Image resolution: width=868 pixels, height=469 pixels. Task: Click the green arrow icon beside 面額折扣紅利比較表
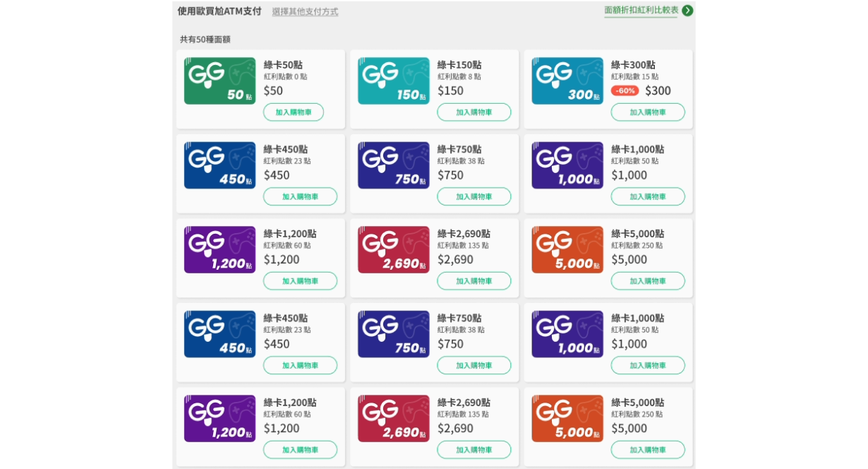[687, 11]
